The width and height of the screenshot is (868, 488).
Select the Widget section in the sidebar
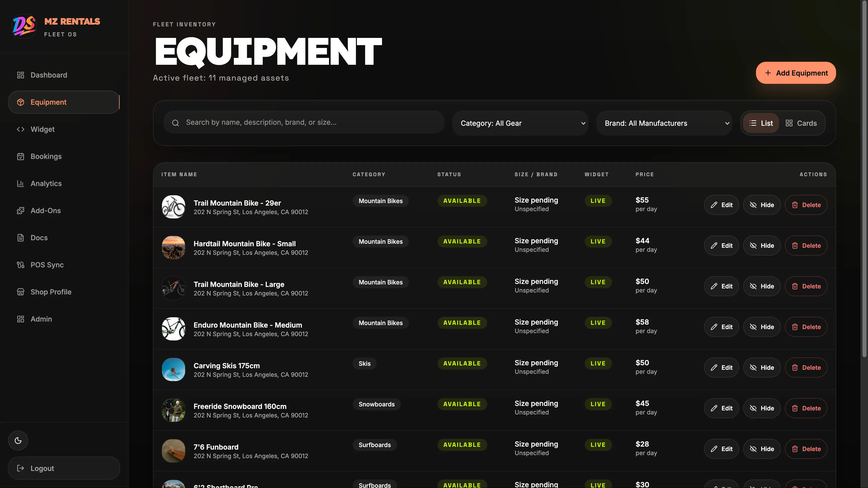pyautogui.click(x=42, y=129)
